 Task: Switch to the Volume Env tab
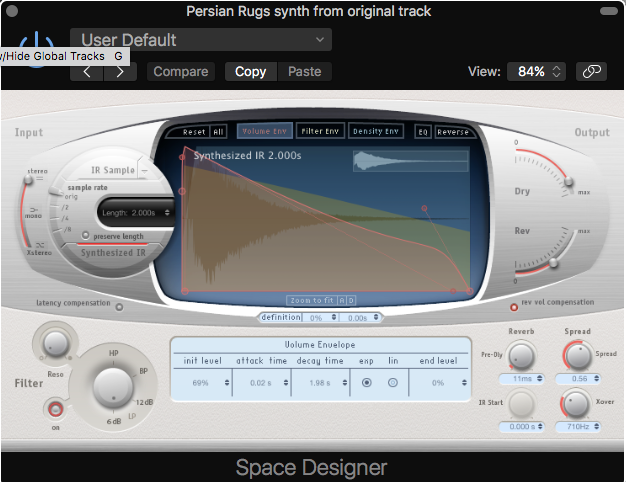[x=264, y=131]
